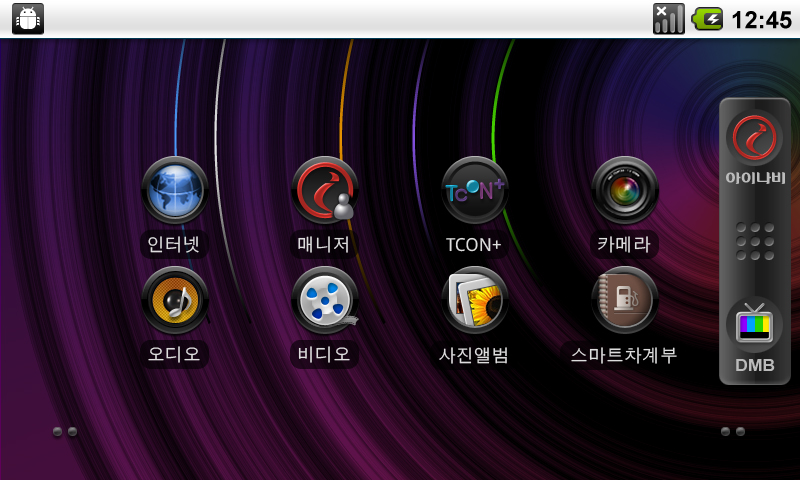Tap the charging battery status icon
800x480 pixels.
pos(707,19)
